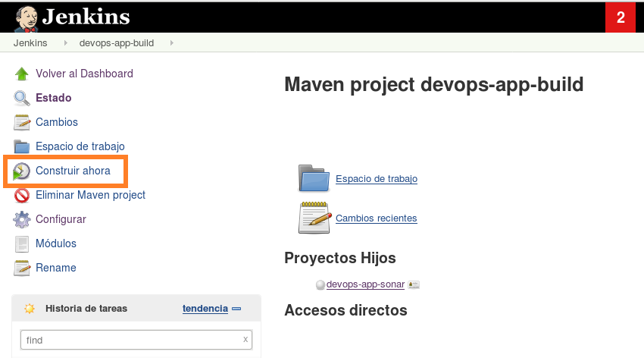Open the large Cambios recientes notepad icon
The width and height of the screenshot is (644, 358).
tap(314, 218)
